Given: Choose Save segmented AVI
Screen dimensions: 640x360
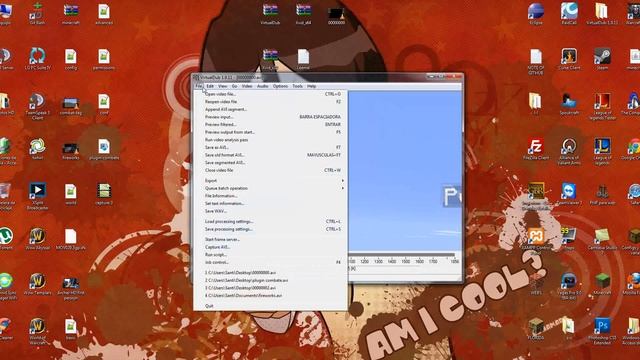Looking at the screenshot, I should [x=270, y=162].
